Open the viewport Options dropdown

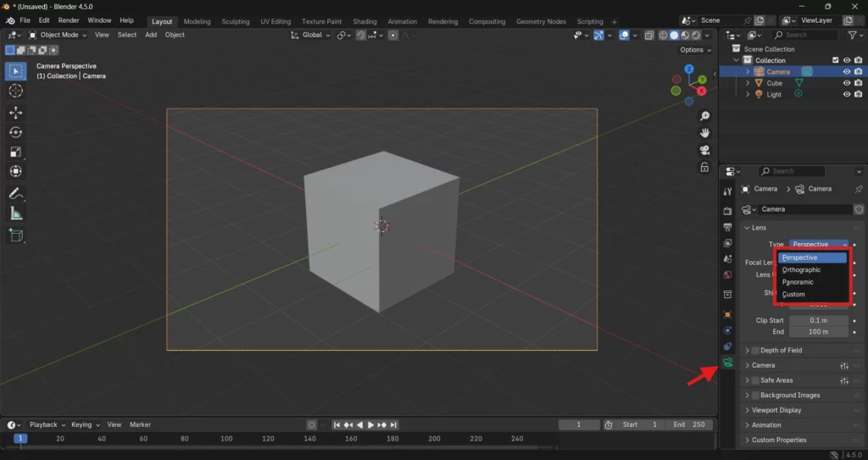[695, 50]
